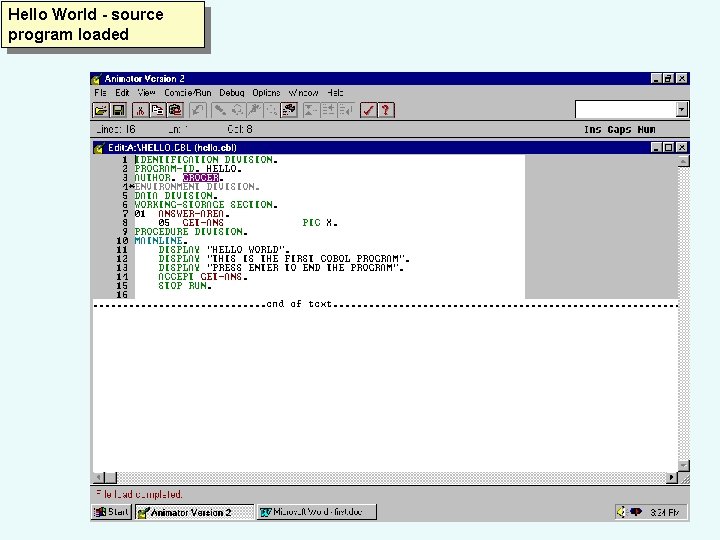Click the red question mark help icon
Image resolution: width=720 pixels, height=540 pixels.
coord(386,110)
